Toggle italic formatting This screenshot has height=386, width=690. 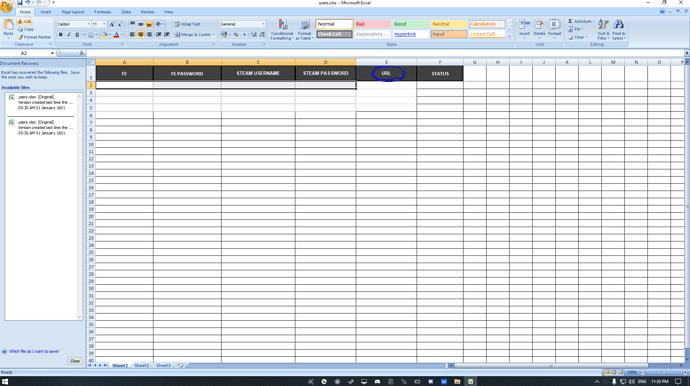pos(69,34)
